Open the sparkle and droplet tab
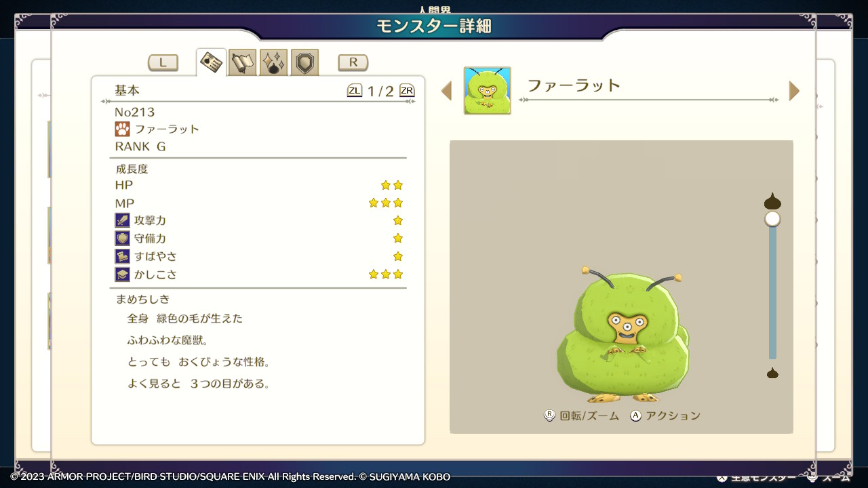This screenshot has height=488, width=868. coord(273,62)
